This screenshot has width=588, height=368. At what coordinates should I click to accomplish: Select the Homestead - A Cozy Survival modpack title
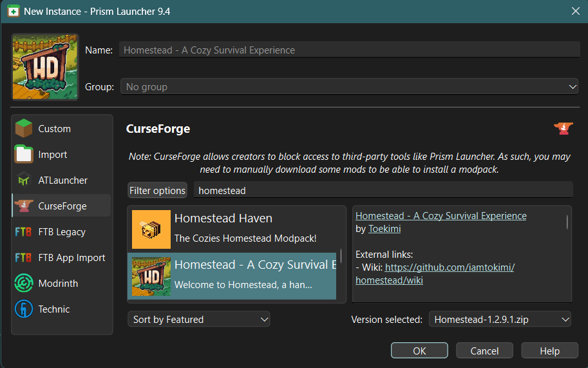click(256, 265)
